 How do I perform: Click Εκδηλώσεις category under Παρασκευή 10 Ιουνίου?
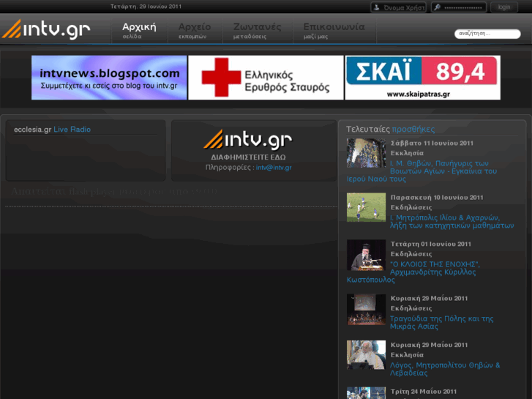(x=411, y=207)
